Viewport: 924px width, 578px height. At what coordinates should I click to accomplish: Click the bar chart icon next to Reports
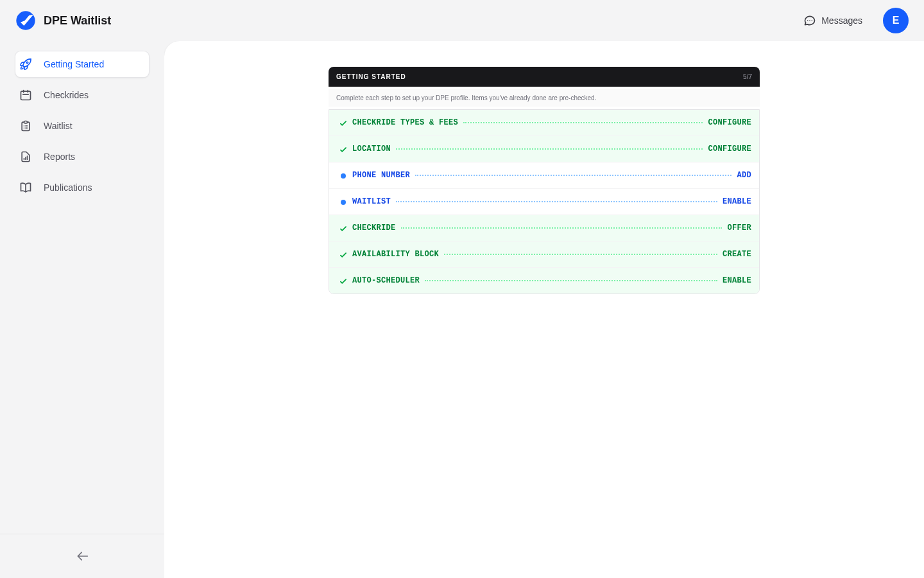(x=26, y=157)
